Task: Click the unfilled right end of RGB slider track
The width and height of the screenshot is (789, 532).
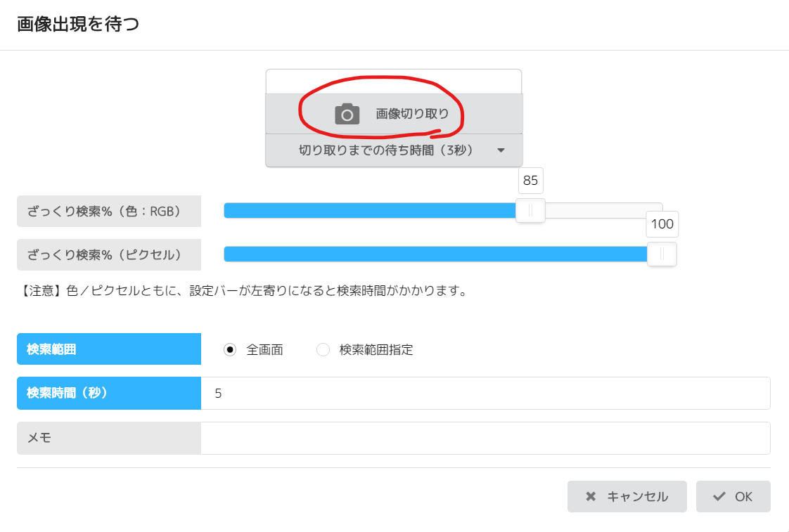Action: 605,211
